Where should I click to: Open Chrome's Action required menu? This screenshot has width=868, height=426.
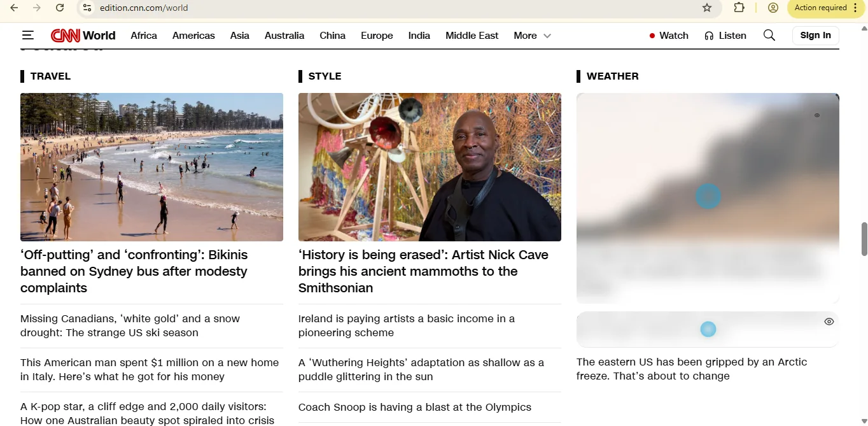click(827, 8)
